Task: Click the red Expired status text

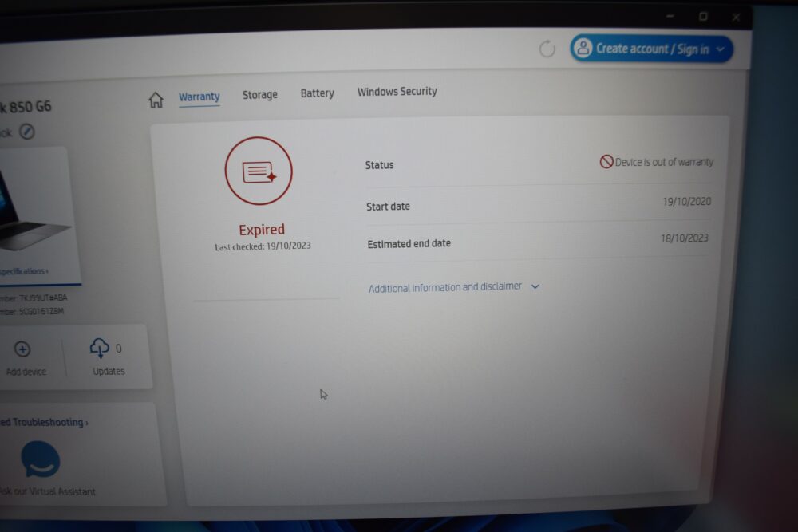Action: pyautogui.click(x=262, y=230)
